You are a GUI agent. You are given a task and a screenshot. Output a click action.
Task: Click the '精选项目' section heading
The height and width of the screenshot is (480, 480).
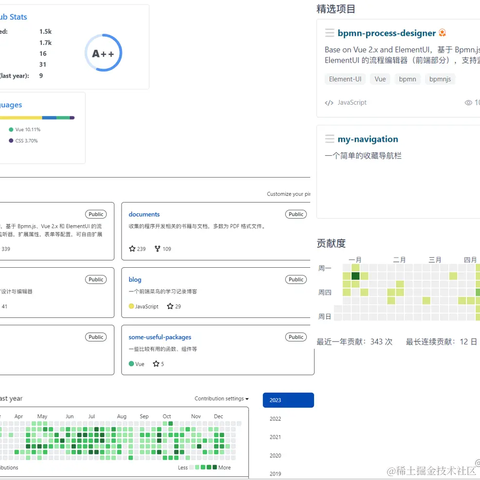pyautogui.click(x=336, y=9)
